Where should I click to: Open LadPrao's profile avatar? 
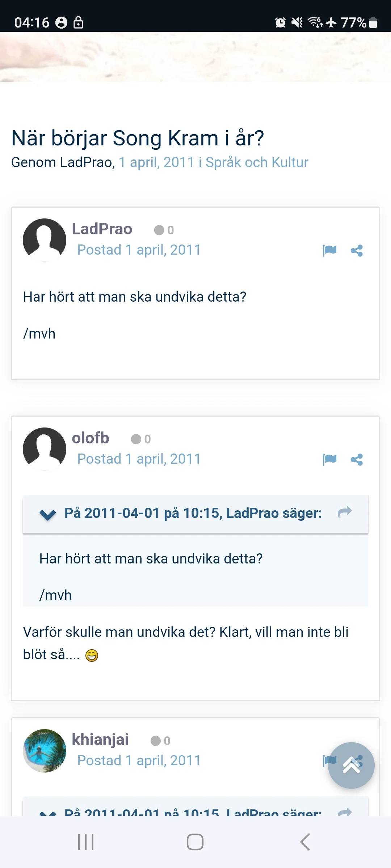[x=45, y=240]
